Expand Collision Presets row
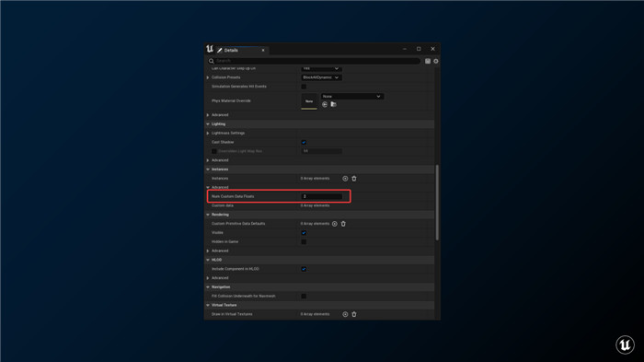The width and height of the screenshot is (644, 362). point(208,77)
